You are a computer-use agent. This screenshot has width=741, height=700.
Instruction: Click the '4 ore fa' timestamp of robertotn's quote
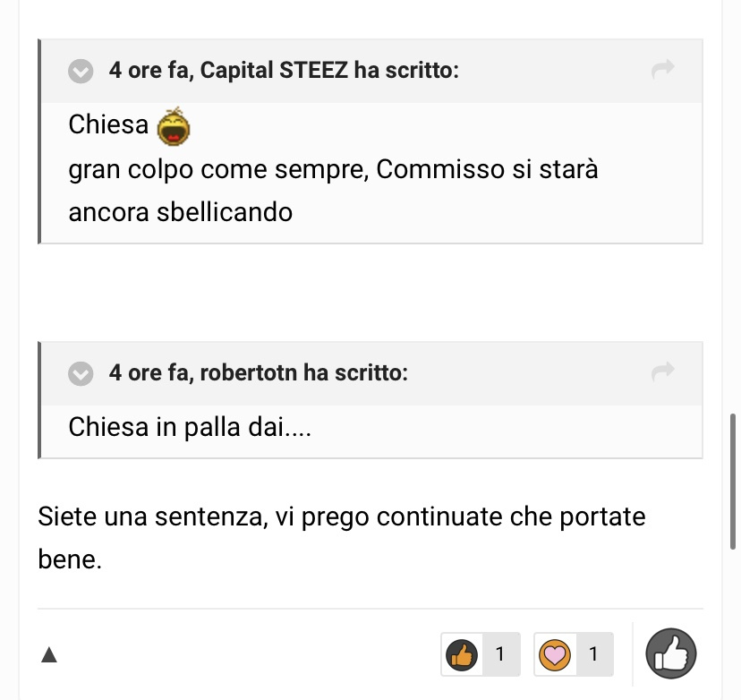pos(149,372)
